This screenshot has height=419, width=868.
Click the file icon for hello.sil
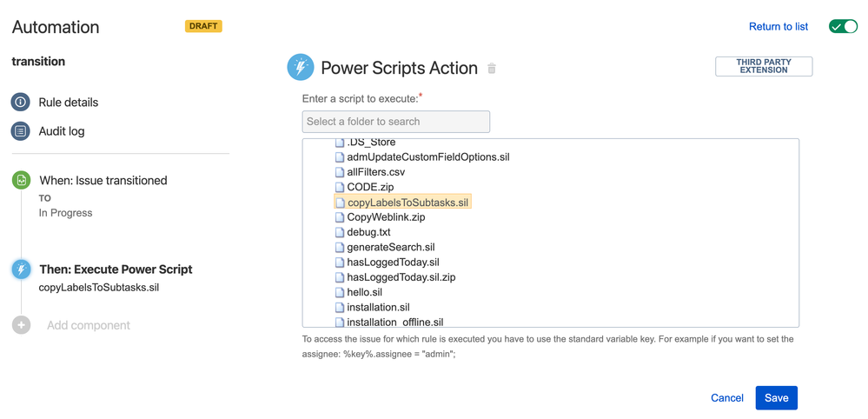coord(340,292)
